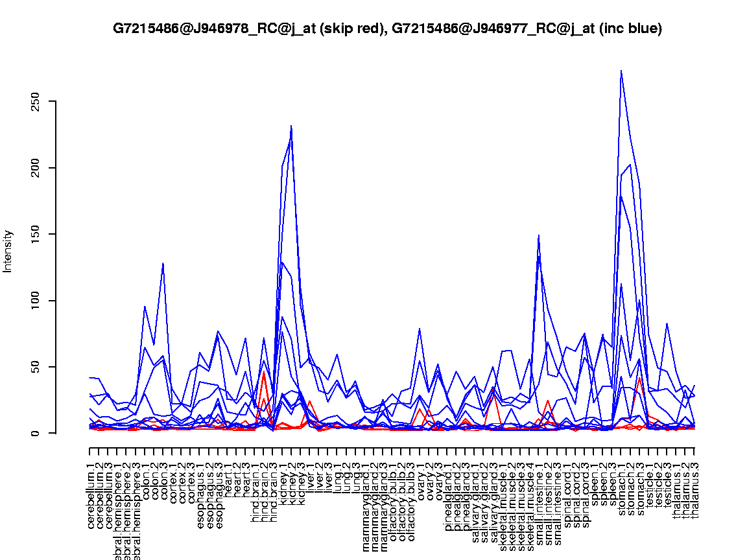This screenshot has width=747, height=560.
Task: Click the blue peak top above kidney.2
Action: [x=291, y=126]
